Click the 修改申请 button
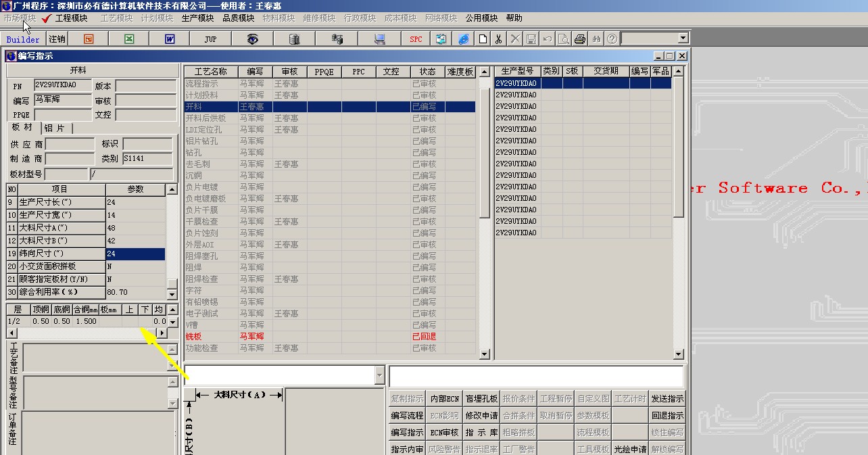 coord(481,416)
